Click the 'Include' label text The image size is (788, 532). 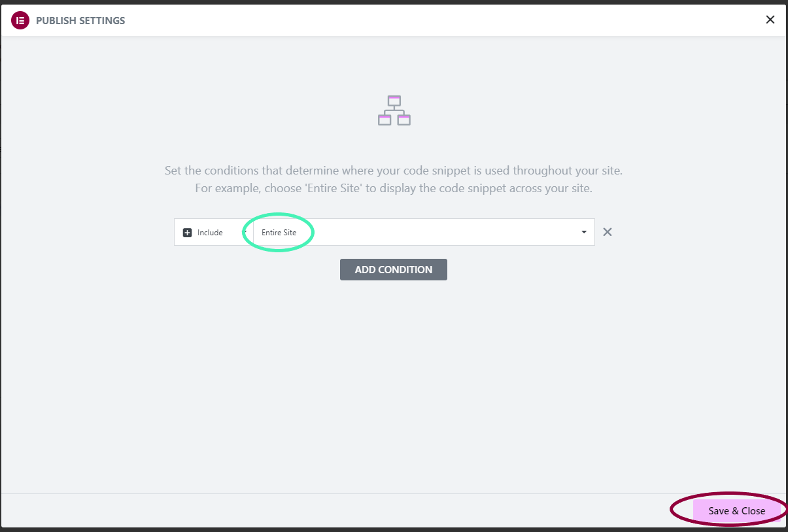coord(210,233)
